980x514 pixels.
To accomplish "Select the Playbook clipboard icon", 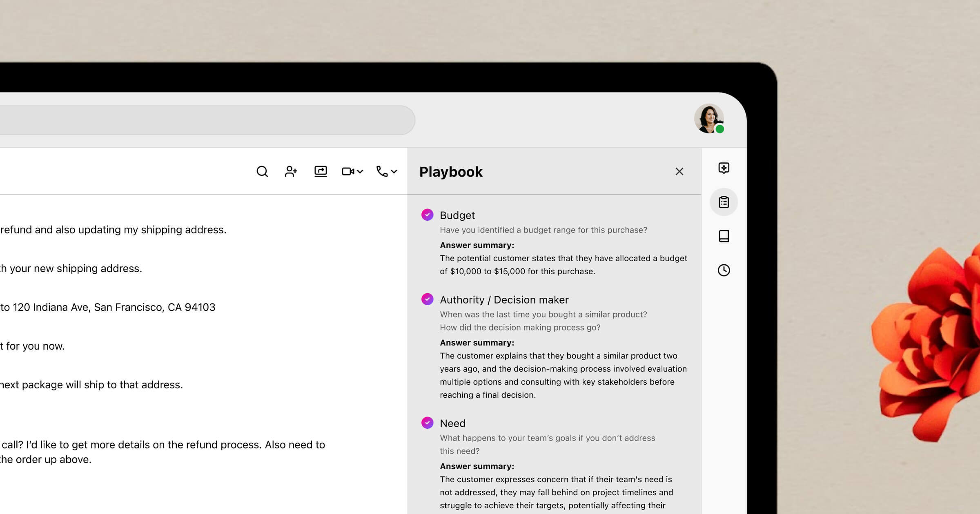I will 723,202.
